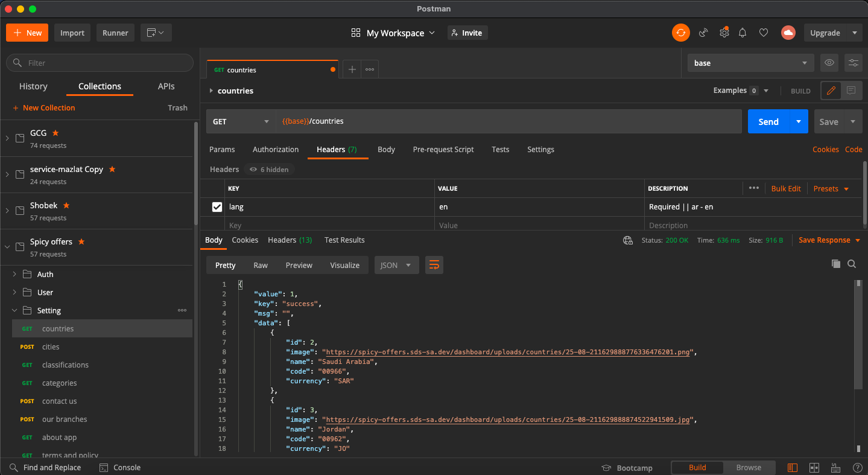The height and width of the screenshot is (475, 868).
Task: Open Bootcamp from the status bar
Action: click(627, 468)
